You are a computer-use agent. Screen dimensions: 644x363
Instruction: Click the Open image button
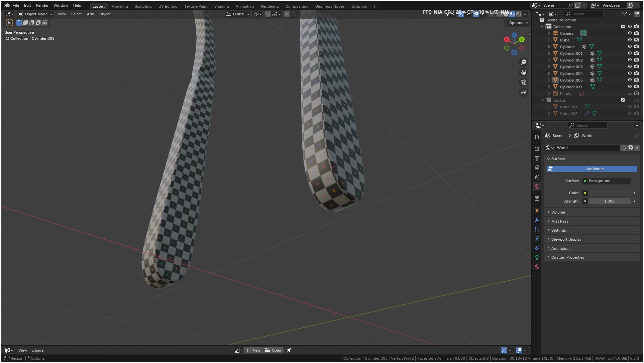pyautogui.click(x=273, y=350)
